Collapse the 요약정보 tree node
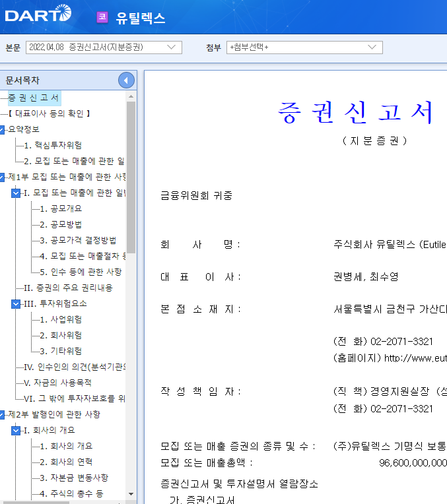447x504 pixels. click(x=2, y=129)
